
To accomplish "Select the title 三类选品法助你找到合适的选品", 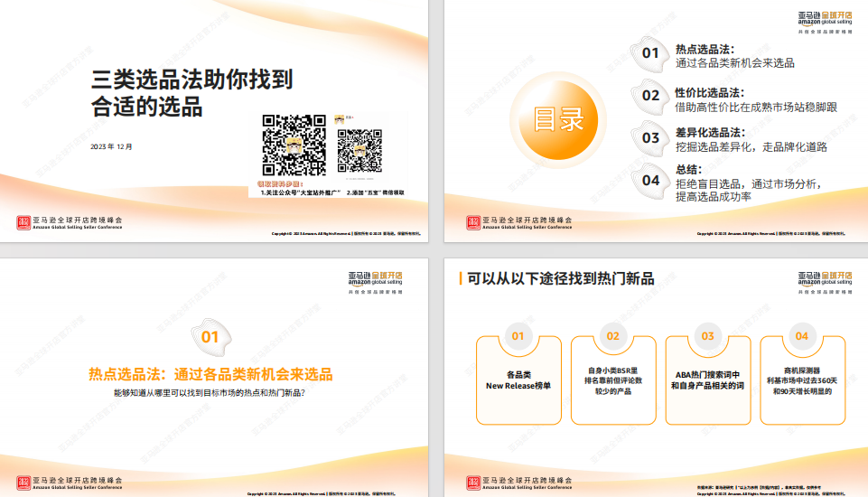I will point(191,93).
